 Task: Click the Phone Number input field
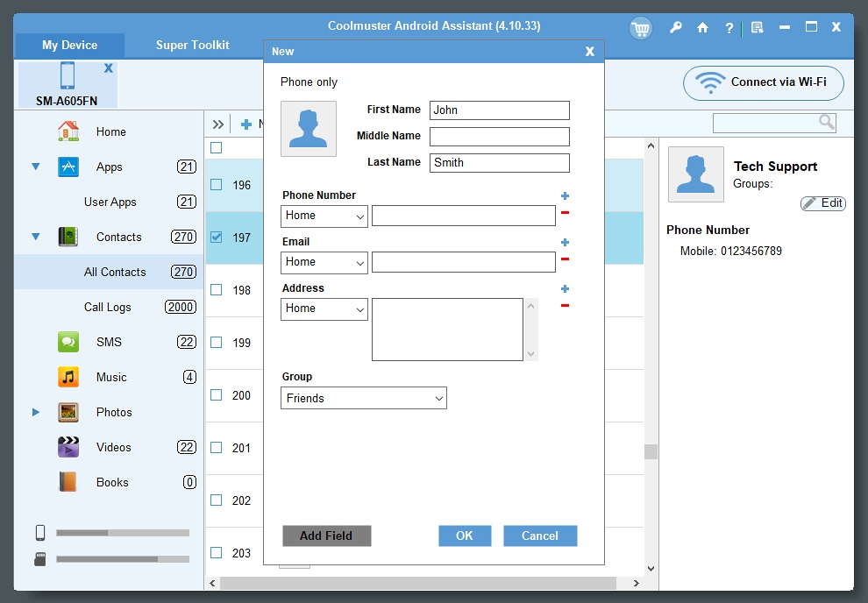click(x=463, y=216)
